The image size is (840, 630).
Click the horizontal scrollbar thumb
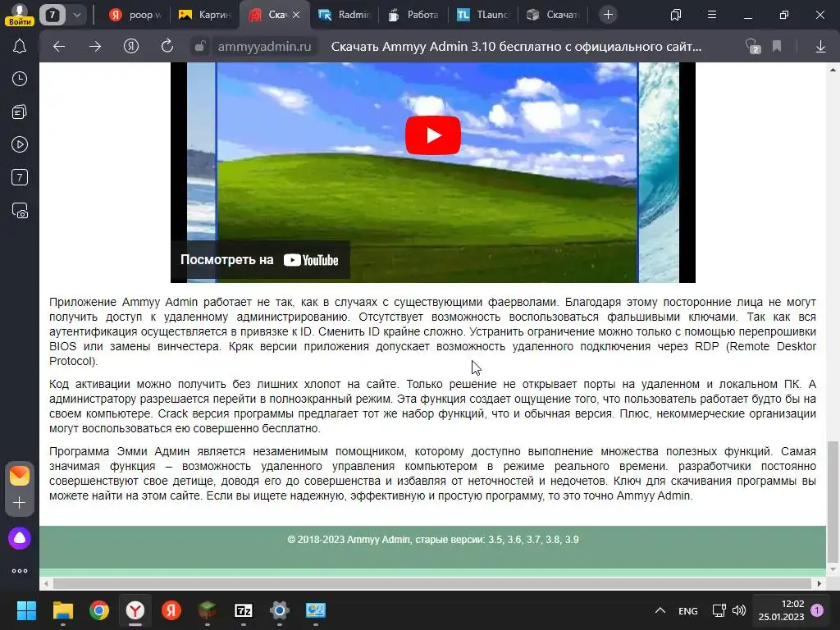pyautogui.click(x=431, y=583)
